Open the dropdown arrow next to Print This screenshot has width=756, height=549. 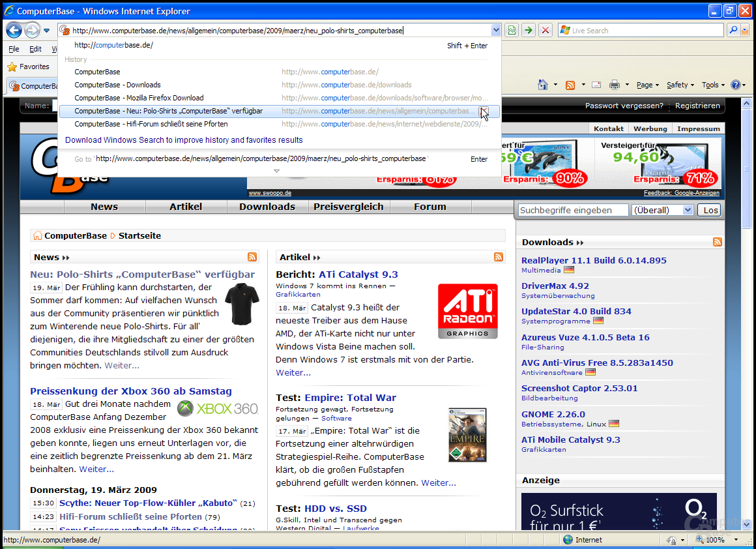pos(627,85)
